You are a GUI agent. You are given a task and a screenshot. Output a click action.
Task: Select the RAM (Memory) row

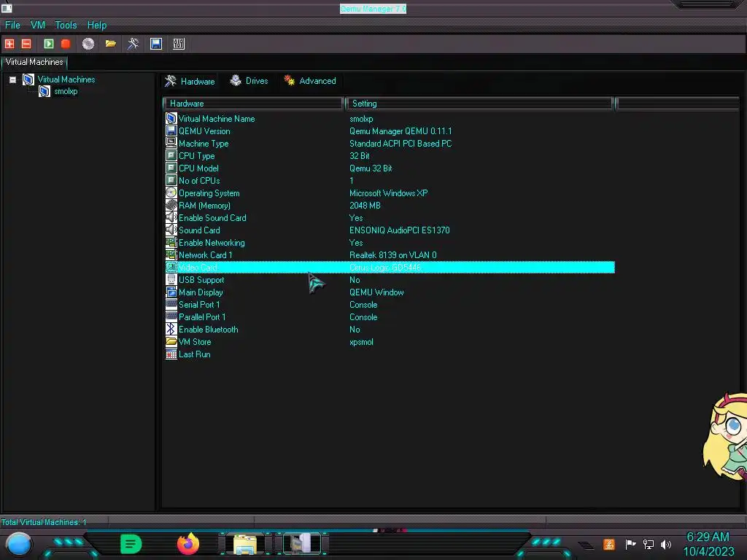pyautogui.click(x=390, y=205)
